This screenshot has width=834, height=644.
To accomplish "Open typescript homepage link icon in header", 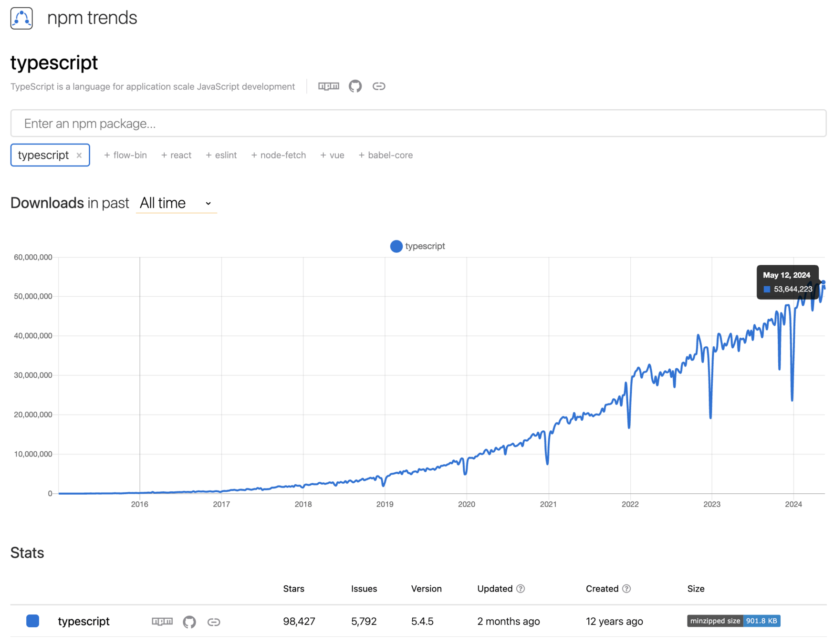I will tap(379, 86).
